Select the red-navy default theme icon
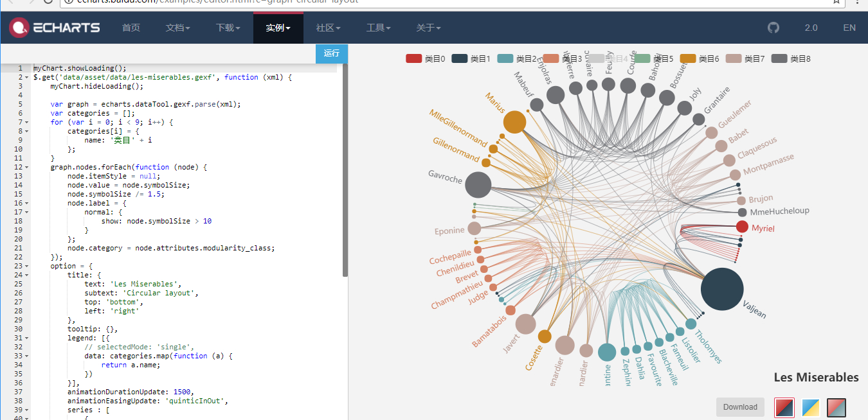Viewport: 868px width, 420px height. [x=784, y=407]
